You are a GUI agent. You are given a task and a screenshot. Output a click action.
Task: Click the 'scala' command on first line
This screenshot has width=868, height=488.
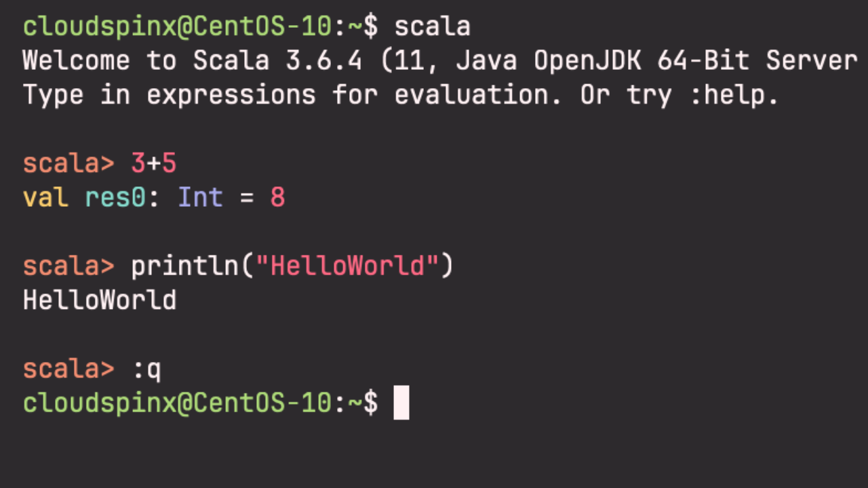pos(433,26)
